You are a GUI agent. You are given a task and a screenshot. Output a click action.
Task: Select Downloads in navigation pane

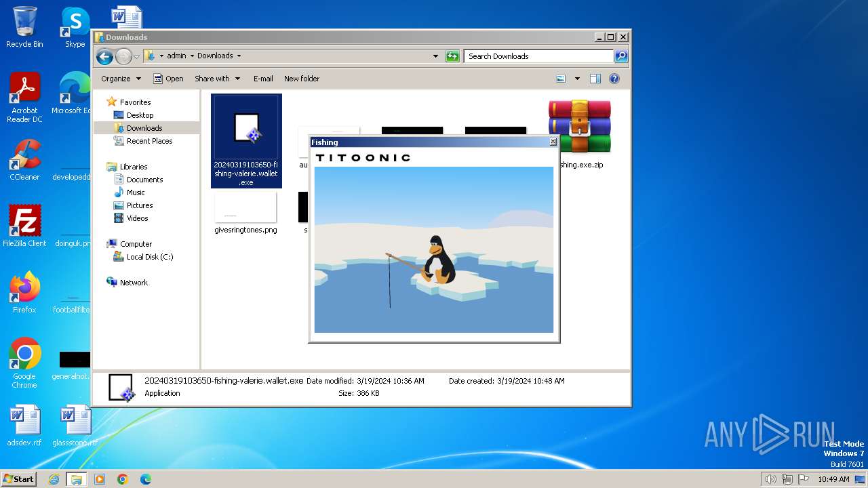coord(144,128)
